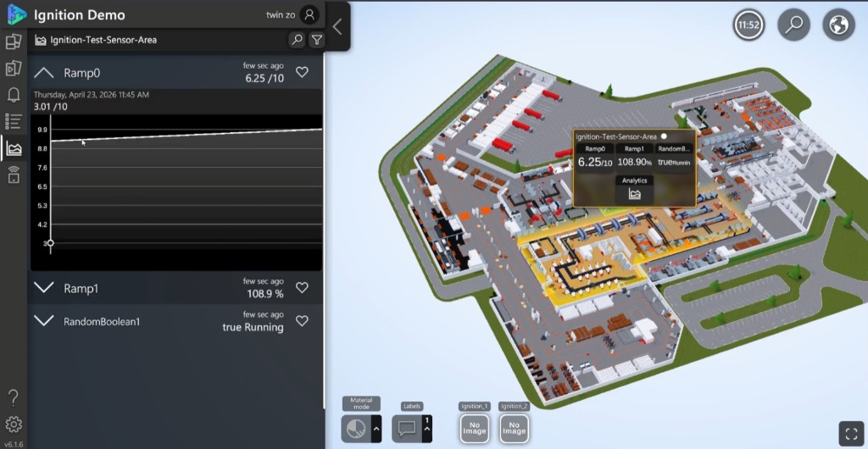Collapse the Ramp0 chart section
868x449 pixels.
point(44,73)
